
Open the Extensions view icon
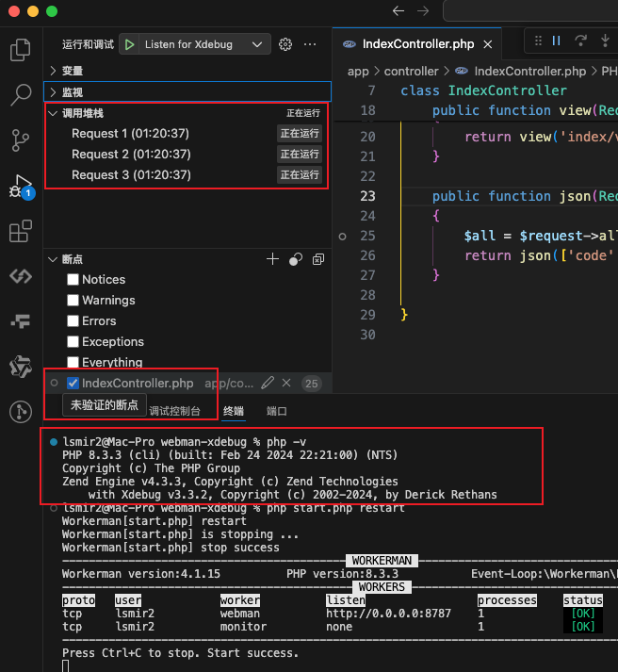click(20, 231)
